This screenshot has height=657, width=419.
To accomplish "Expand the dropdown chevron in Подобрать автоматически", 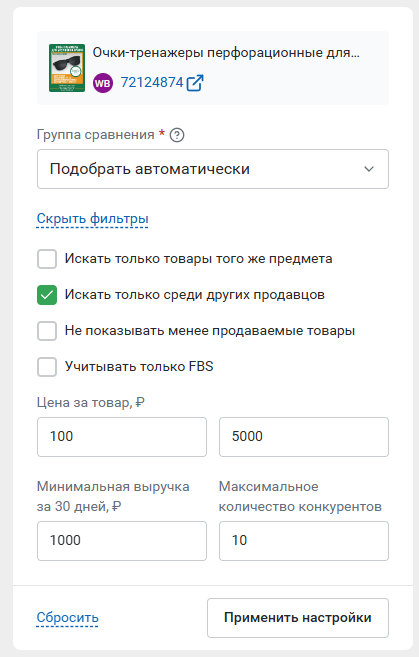I will (x=369, y=169).
